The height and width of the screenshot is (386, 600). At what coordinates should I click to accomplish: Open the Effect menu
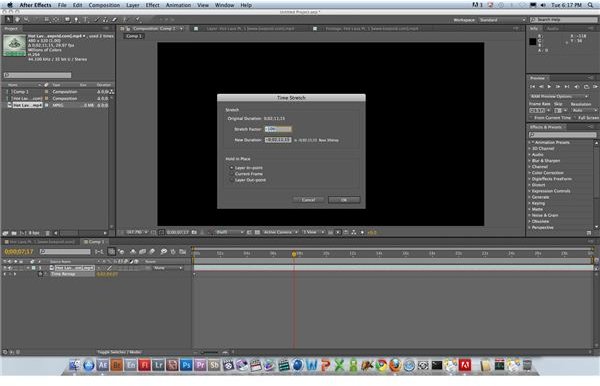tap(152, 5)
